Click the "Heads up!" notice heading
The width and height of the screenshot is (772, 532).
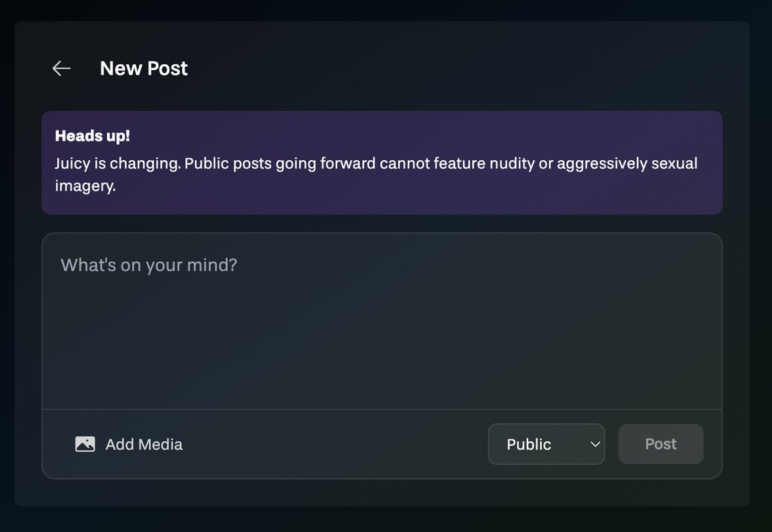(93, 136)
